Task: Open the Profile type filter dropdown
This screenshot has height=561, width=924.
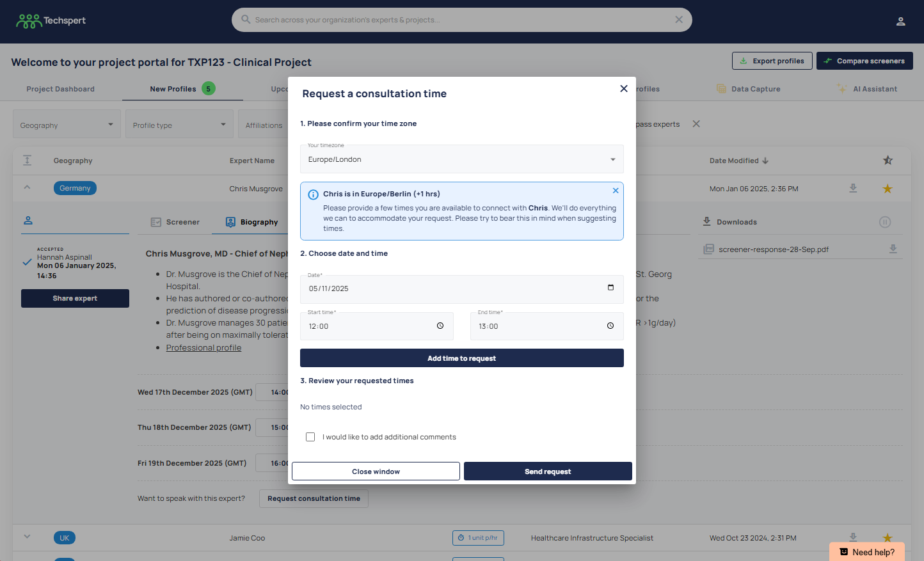Action: (x=180, y=124)
